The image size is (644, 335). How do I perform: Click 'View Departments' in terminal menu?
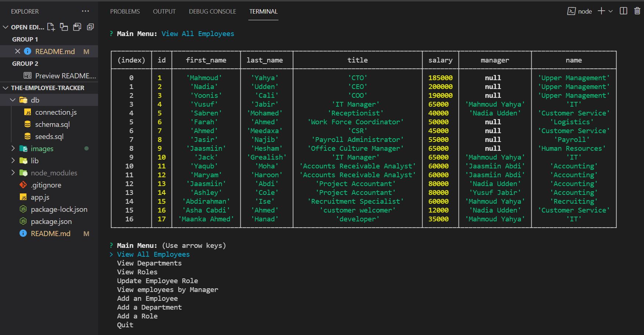coord(149,263)
